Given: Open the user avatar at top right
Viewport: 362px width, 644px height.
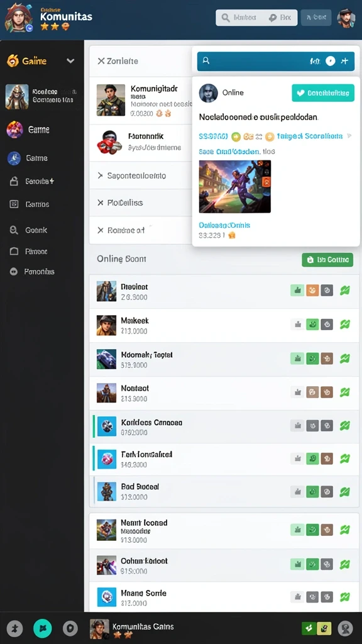Looking at the screenshot, I should (346, 18).
